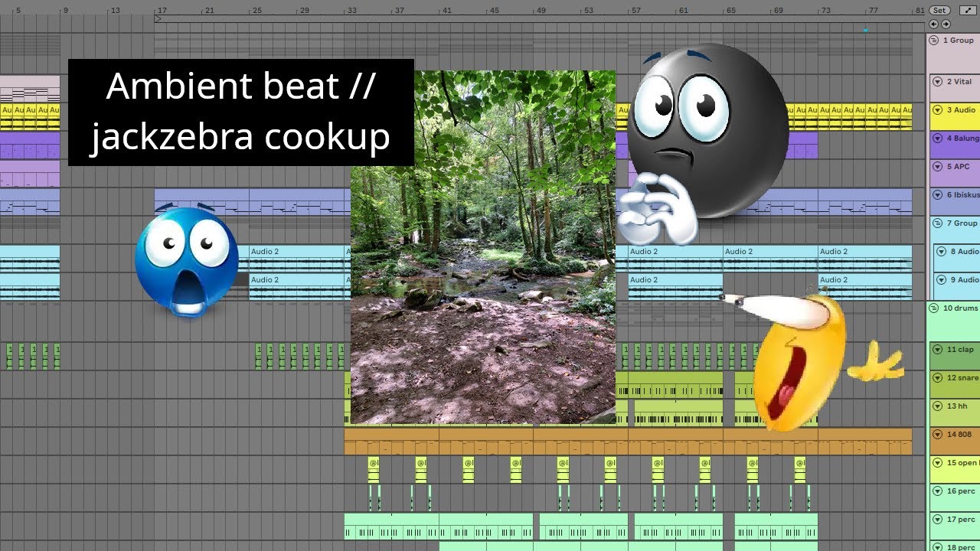Click bar 57 on the timeline ruler
Image resolution: width=980 pixels, height=551 pixels.
(636, 11)
